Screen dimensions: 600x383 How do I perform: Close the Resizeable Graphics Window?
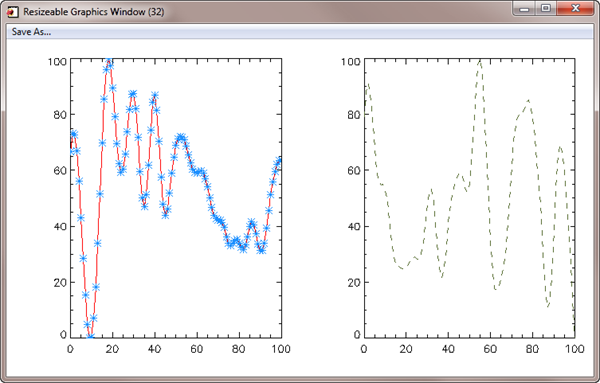tap(575, 8)
